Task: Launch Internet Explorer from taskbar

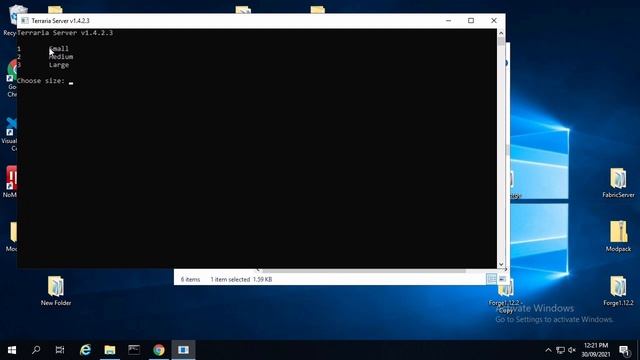Action: [85, 350]
